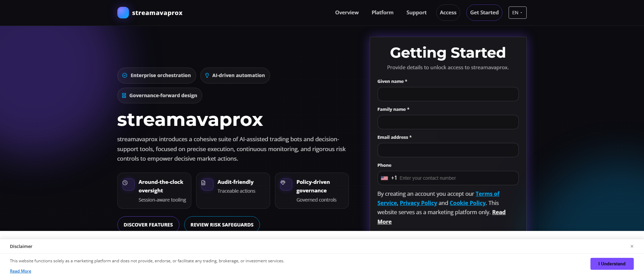Click the gem icon for Policy-driven governance

tap(283, 183)
